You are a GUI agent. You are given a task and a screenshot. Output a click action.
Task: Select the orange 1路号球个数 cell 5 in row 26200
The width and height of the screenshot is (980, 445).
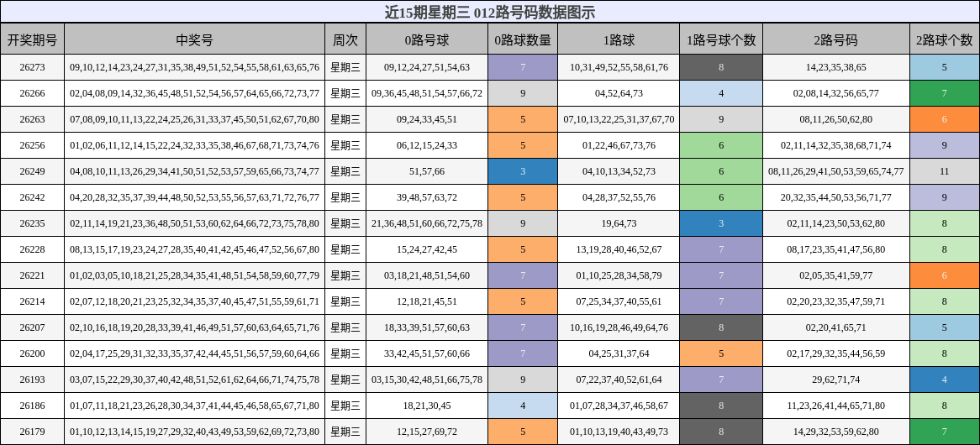click(x=721, y=353)
